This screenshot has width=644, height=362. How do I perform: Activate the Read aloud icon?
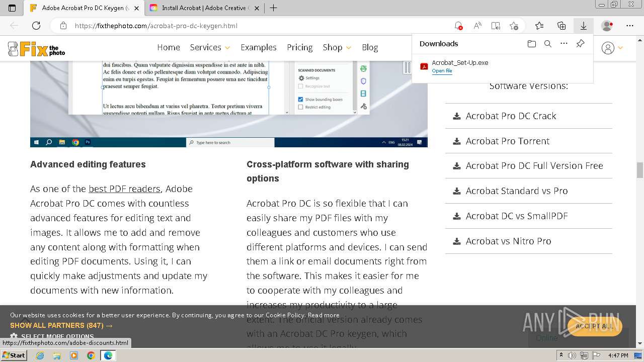coord(477,26)
